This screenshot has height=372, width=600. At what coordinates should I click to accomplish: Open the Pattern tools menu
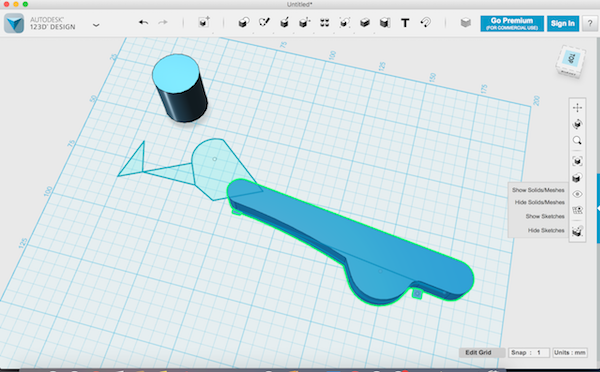[x=324, y=23]
